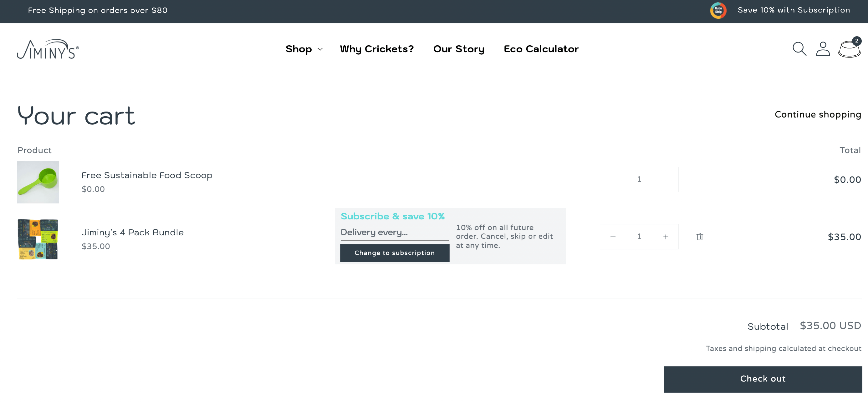868x405 pixels.
Task: Select the bundle quantity input field
Action: point(639,237)
